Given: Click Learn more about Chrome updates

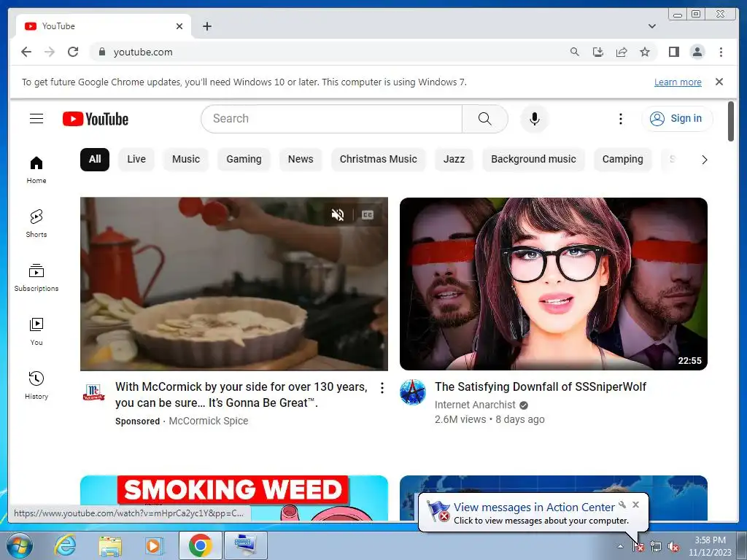Looking at the screenshot, I should [x=678, y=82].
